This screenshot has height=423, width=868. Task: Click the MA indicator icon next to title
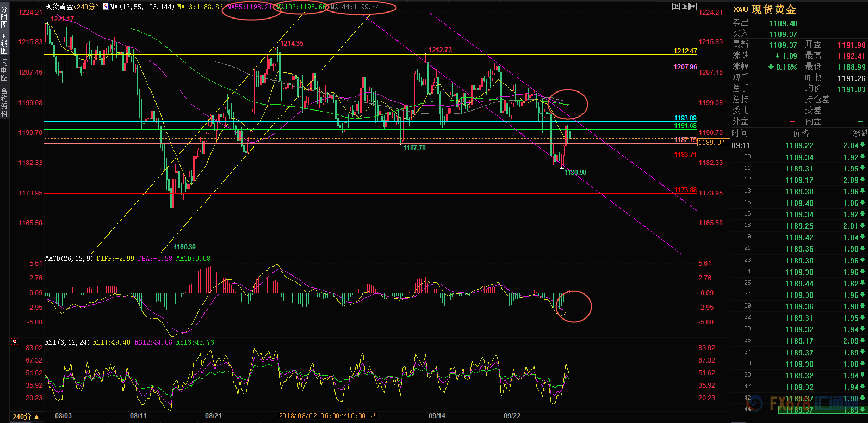[106, 7]
